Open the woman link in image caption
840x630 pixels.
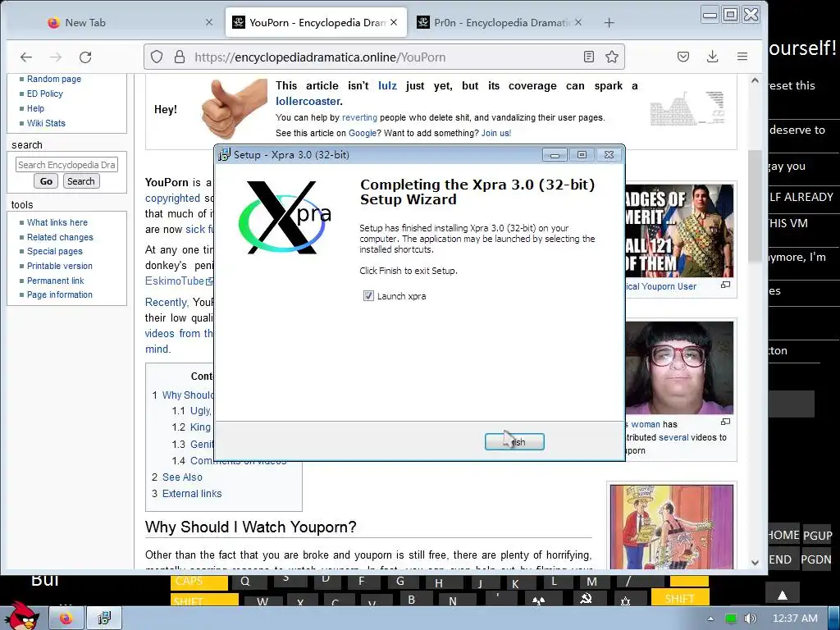[646, 424]
